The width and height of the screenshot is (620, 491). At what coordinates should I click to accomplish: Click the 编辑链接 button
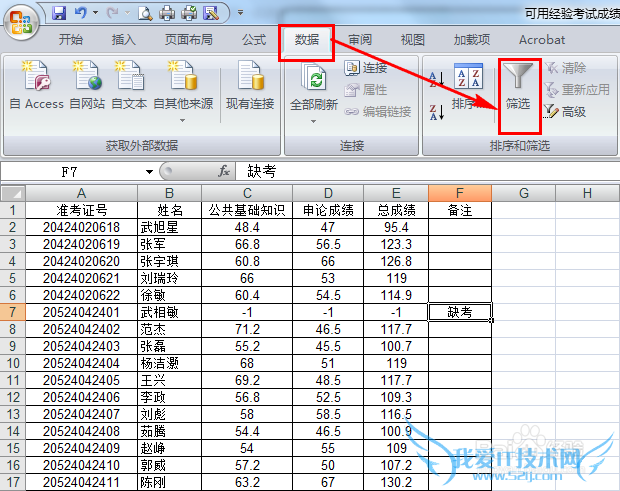(378, 112)
